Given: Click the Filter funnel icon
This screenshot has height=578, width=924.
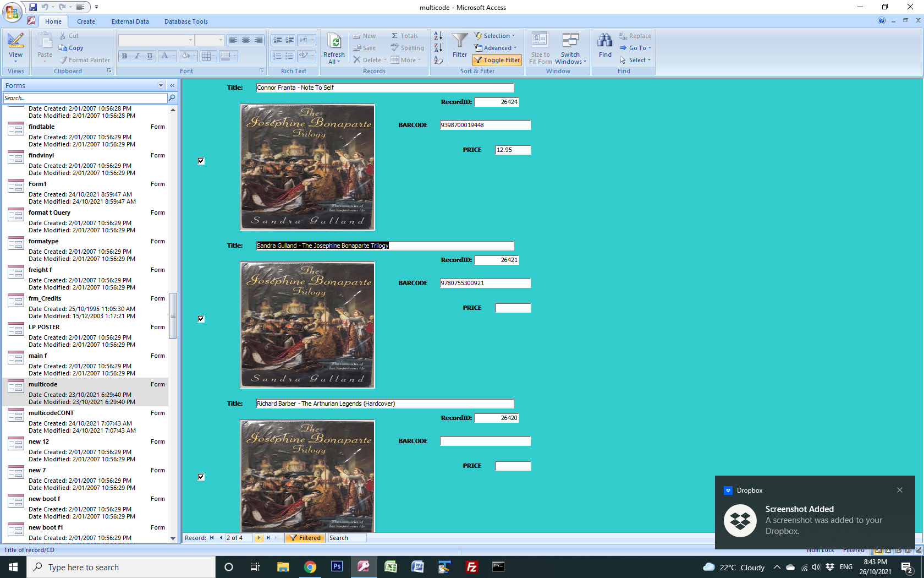Looking at the screenshot, I should (x=460, y=41).
